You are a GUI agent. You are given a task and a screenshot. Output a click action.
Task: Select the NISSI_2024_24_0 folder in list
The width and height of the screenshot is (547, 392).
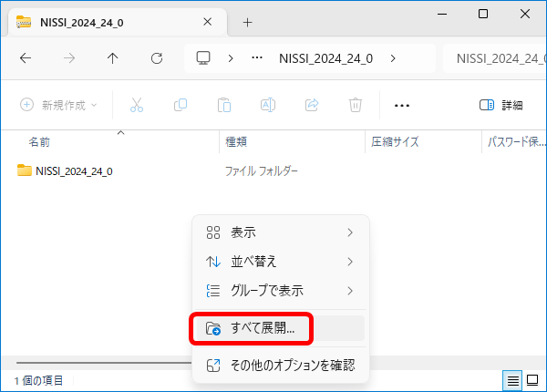click(73, 170)
